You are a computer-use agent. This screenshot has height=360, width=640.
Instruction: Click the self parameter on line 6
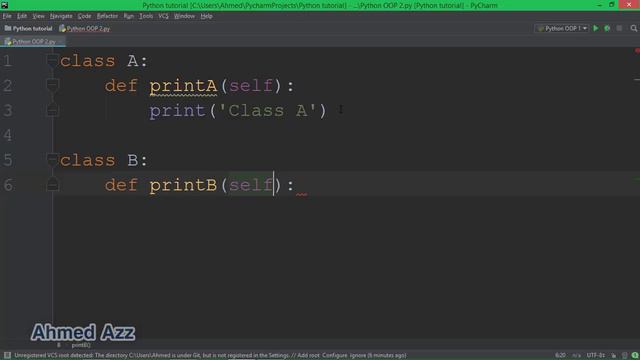point(251,185)
